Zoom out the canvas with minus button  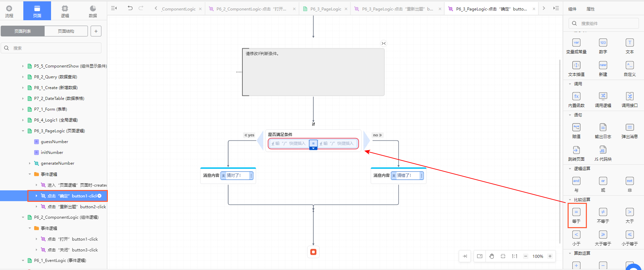(x=526, y=256)
